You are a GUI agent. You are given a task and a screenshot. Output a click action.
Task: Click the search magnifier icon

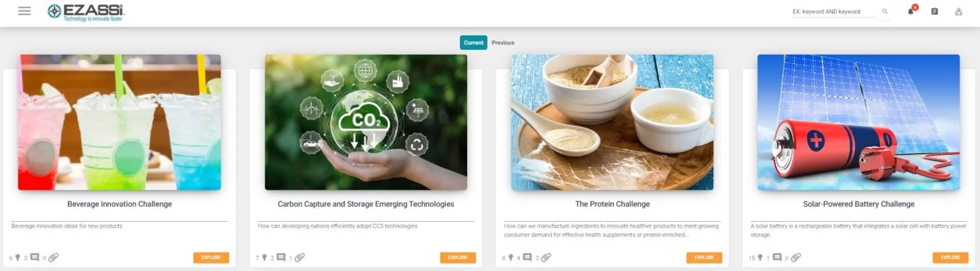(x=885, y=12)
